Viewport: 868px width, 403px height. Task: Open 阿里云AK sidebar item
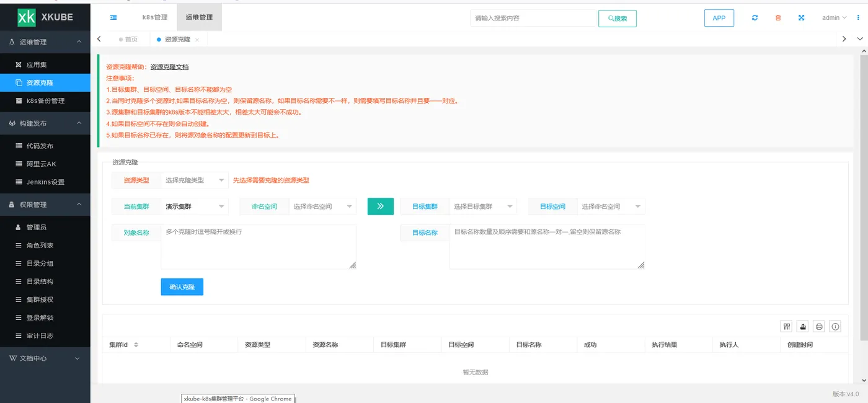(x=45, y=164)
